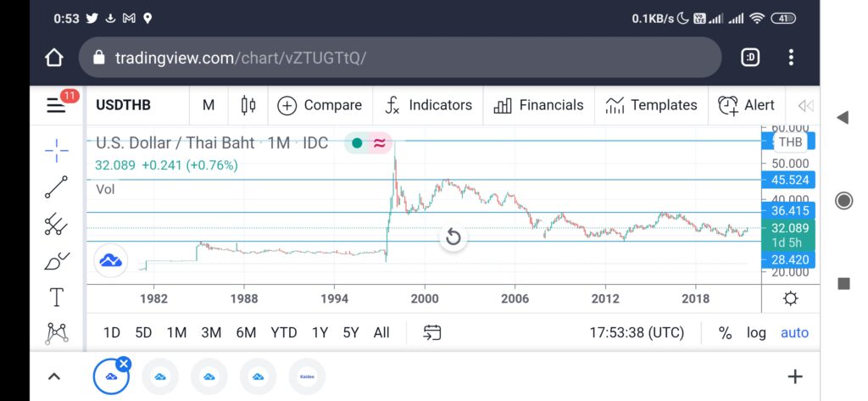Expand the bottom panel with caret arrow
Screen dimensions: 868x401
point(53,376)
